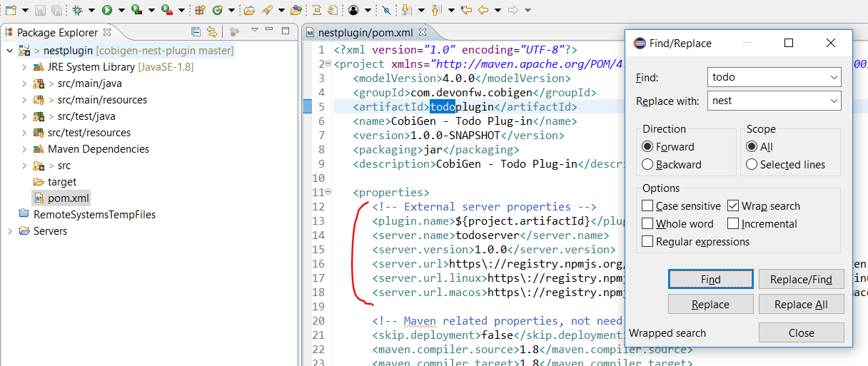
Task: Select the Backward direction radio button
Action: 647,165
